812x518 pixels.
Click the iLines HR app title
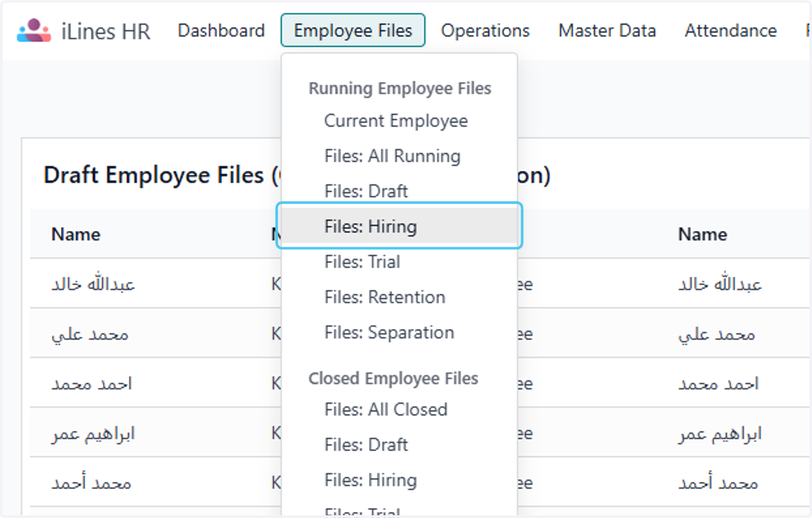pos(105,31)
